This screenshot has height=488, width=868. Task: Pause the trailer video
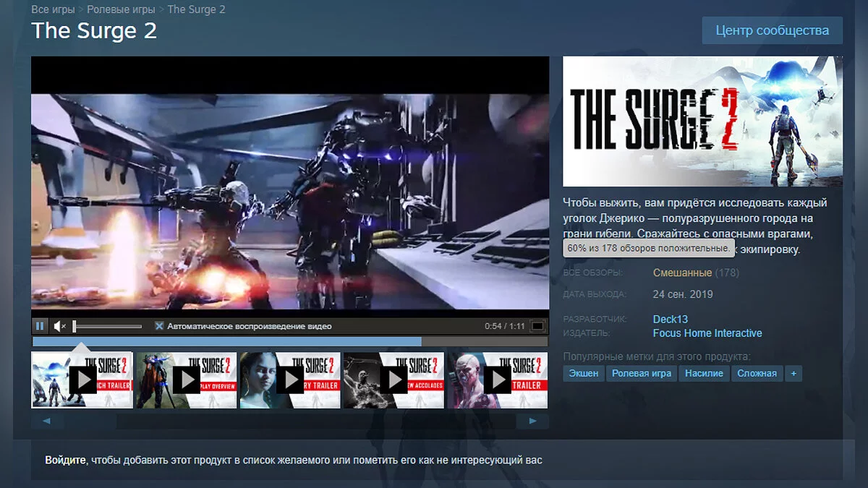pos(41,326)
